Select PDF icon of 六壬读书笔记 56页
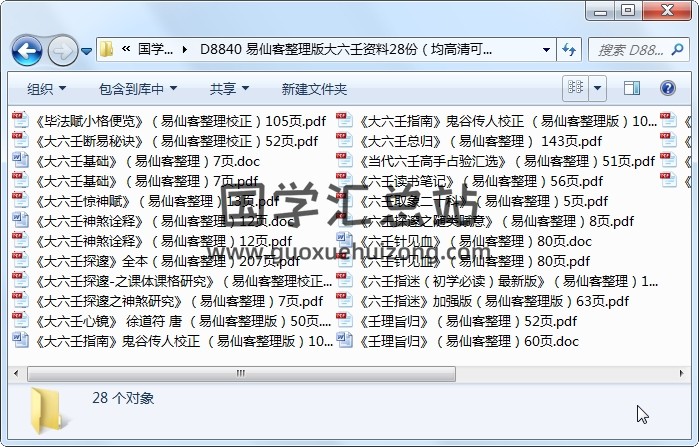 [344, 180]
